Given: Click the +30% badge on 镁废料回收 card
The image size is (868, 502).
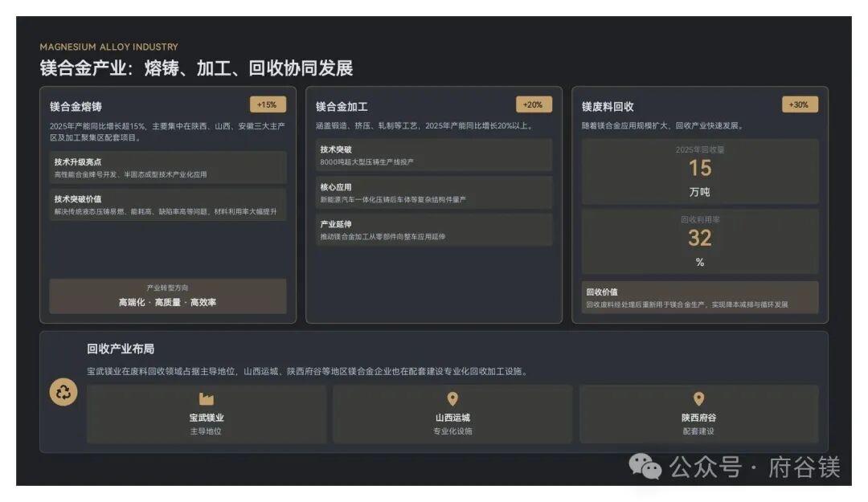Looking at the screenshot, I should [799, 104].
